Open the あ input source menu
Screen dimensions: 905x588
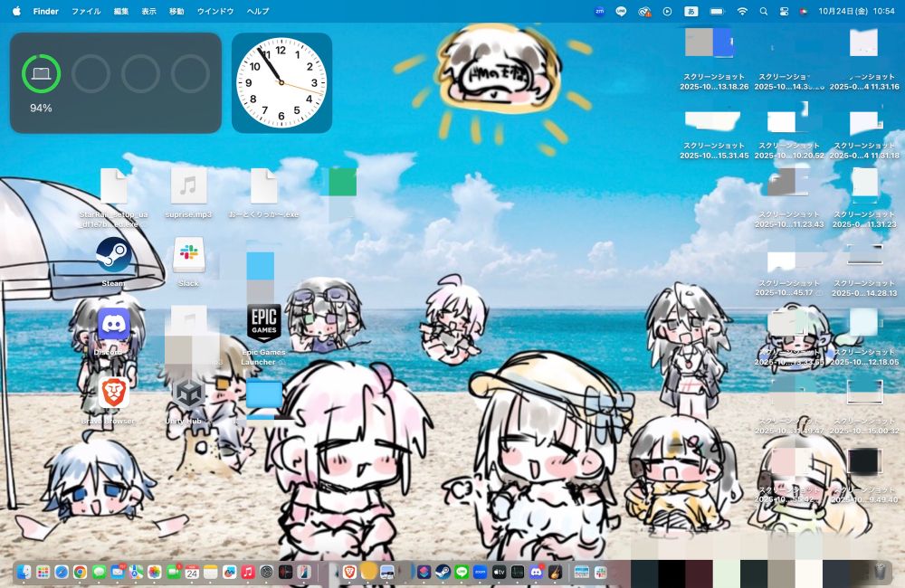pyautogui.click(x=691, y=11)
